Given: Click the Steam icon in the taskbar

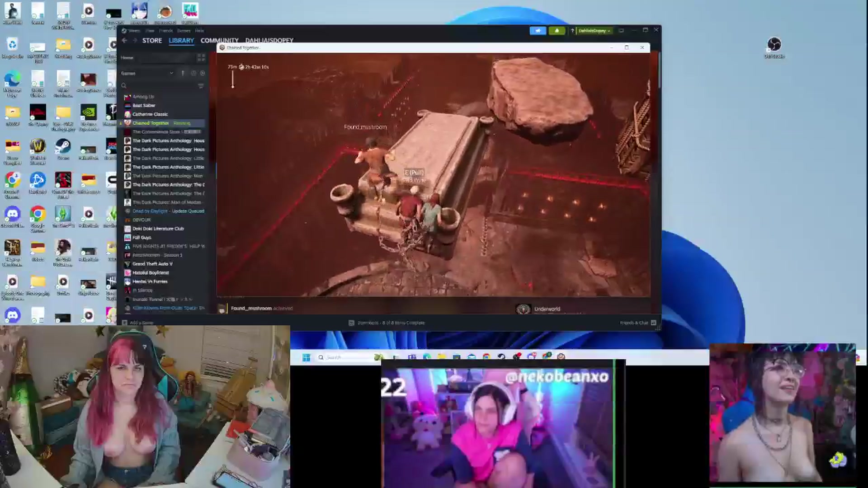Looking at the screenshot, I should tap(501, 357).
